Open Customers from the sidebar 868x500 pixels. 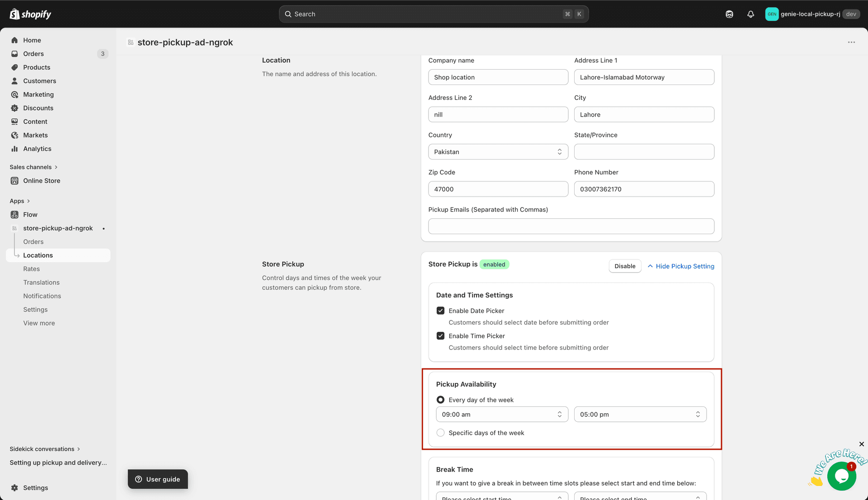coord(40,80)
